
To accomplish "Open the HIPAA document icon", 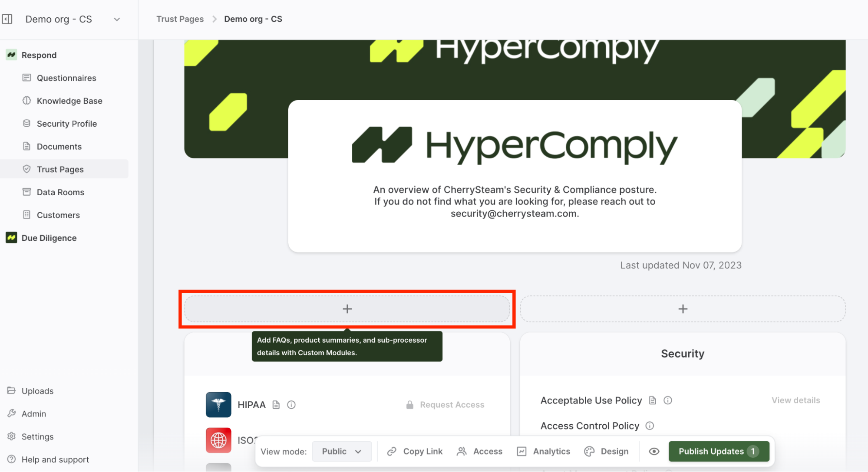I will click(x=276, y=405).
